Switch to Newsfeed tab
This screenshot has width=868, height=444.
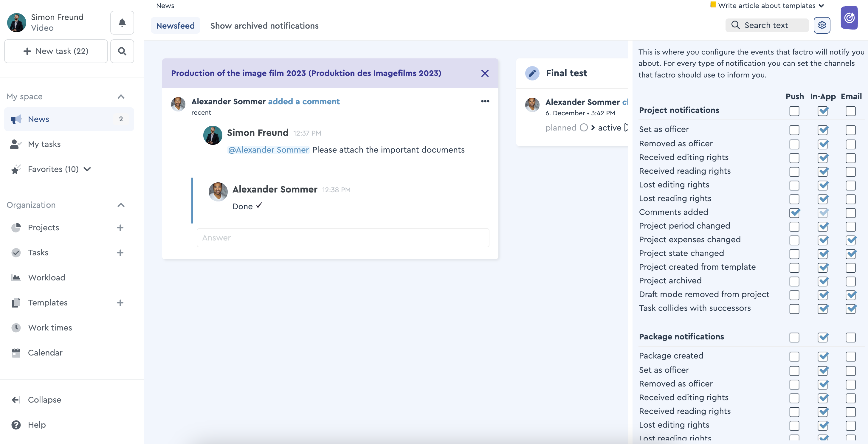[x=175, y=26]
